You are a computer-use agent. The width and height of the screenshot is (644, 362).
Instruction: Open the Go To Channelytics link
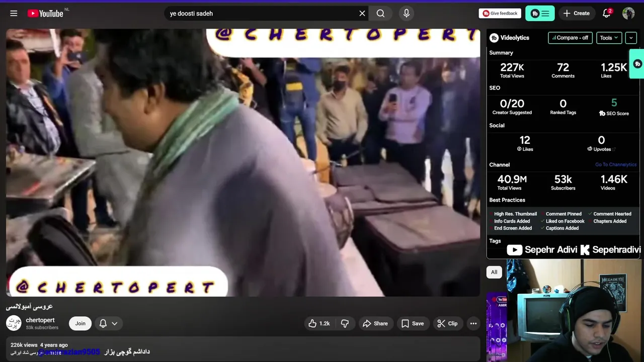(x=616, y=164)
